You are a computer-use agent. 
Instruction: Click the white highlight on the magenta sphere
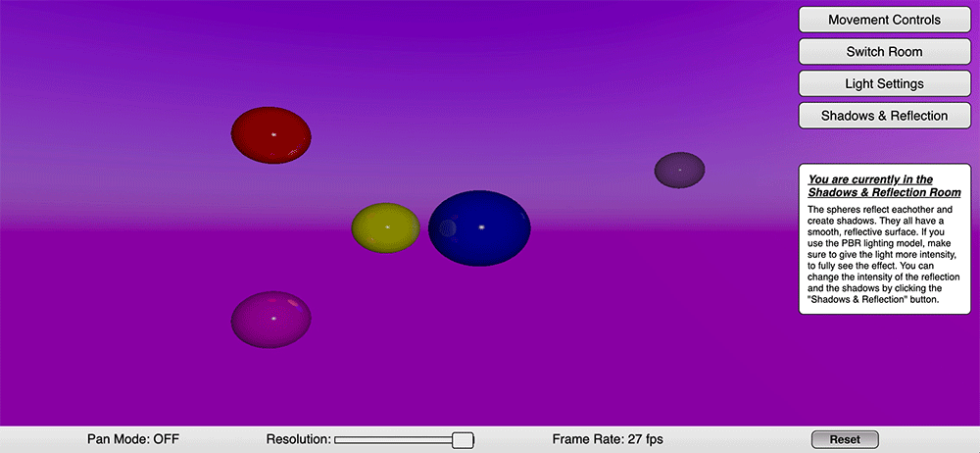273,318
